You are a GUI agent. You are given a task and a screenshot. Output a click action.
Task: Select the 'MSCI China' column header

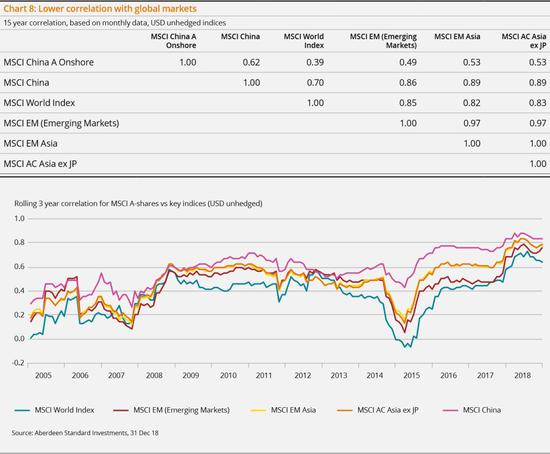[240, 36]
